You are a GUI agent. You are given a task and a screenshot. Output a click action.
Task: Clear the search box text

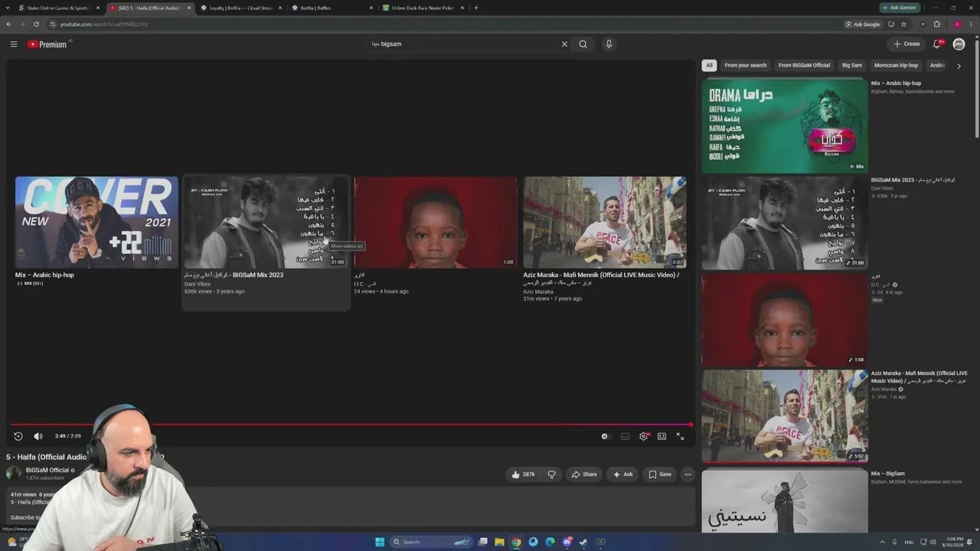pyautogui.click(x=564, y=44)
